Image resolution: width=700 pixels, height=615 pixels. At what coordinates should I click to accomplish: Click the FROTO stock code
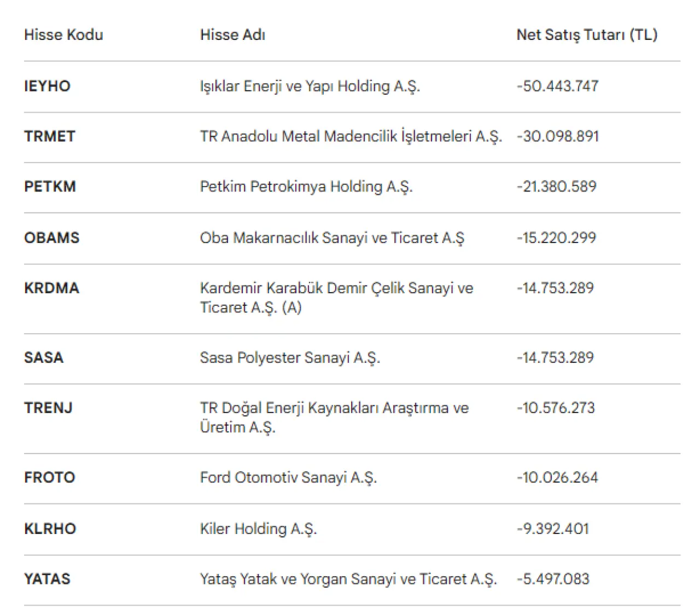pyautogui.click(x=49, y=478)
